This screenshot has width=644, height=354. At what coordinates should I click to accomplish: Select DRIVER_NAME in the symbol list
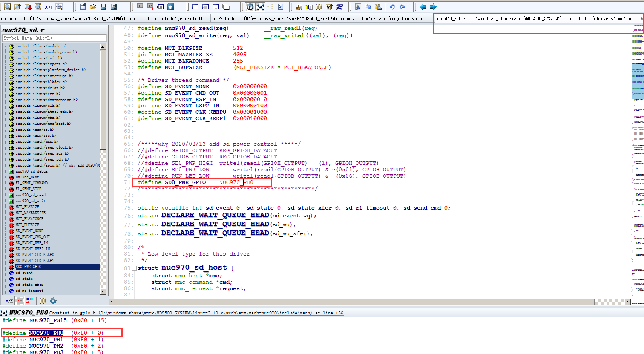(x=27, y=177)
